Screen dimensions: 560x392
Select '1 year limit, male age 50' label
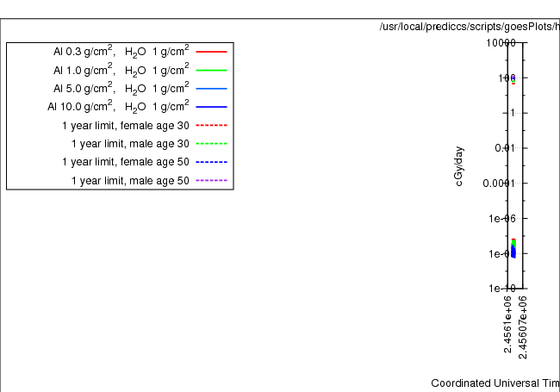point(129,180)
